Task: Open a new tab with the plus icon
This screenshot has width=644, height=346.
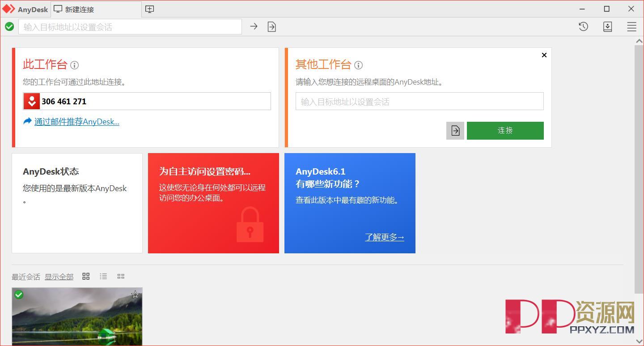Action: 149,9
